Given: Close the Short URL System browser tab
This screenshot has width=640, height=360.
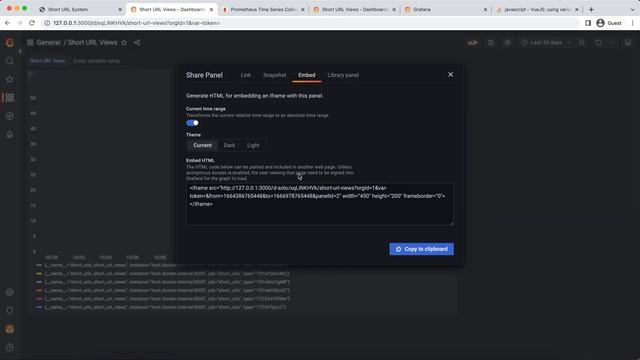Looking at the screenshot, I should point(120,9).
